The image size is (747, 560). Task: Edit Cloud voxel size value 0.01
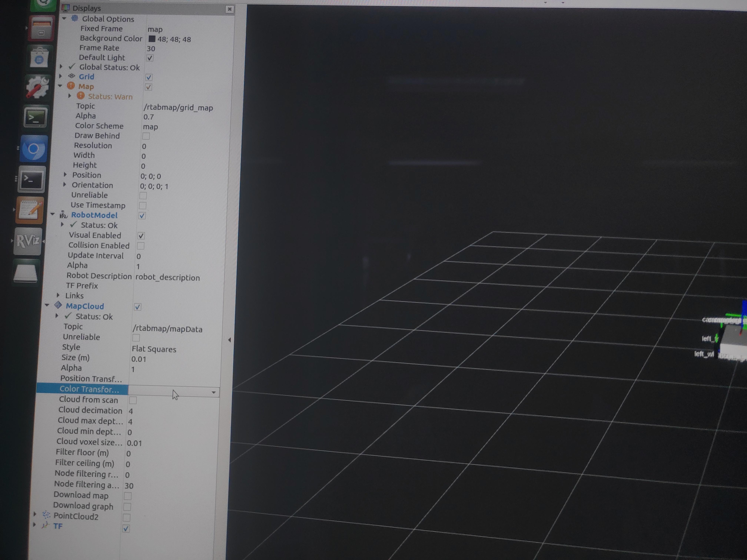pos(134,443)
